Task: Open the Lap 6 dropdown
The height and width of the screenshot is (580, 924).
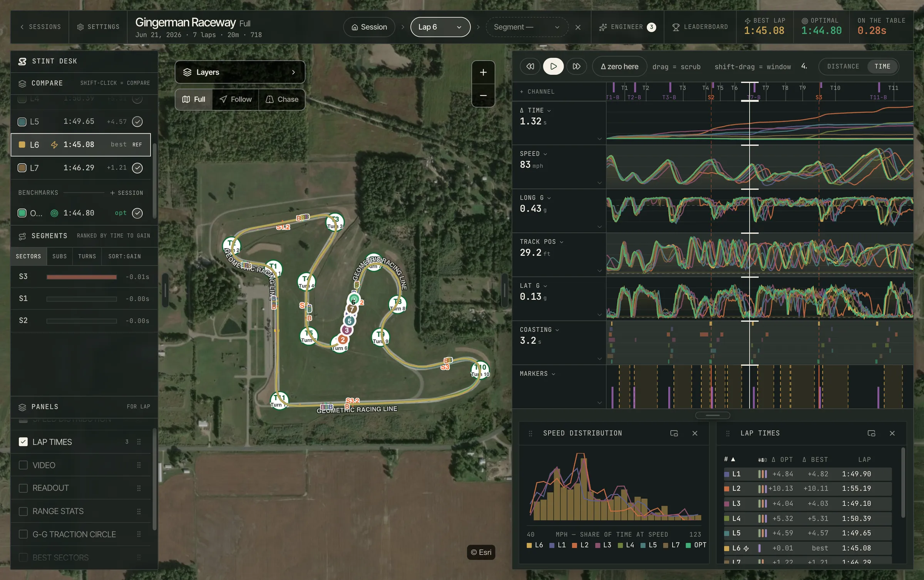Action: coord(440,27)
